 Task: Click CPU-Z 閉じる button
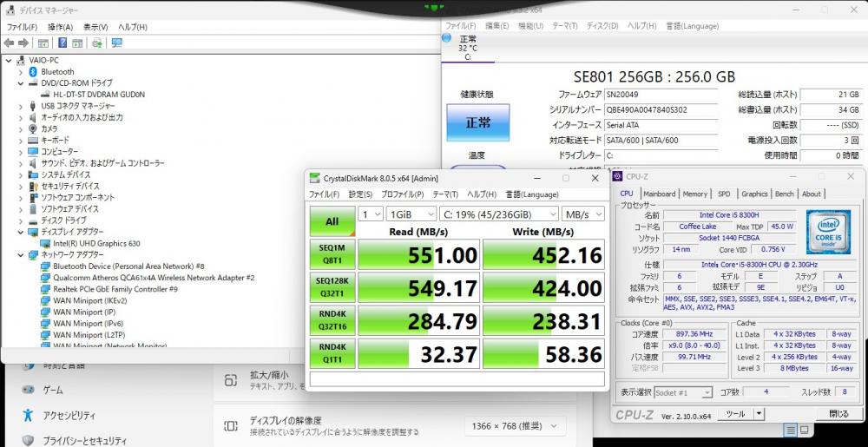[x=838, y=414]
